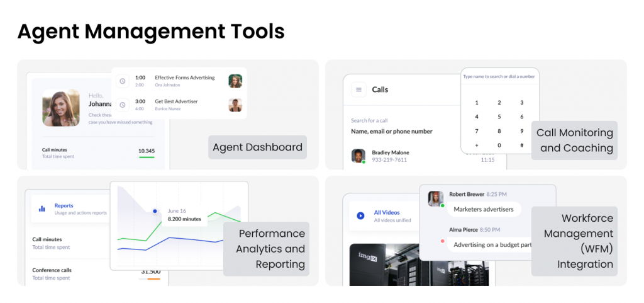Open Bradley Malone's contact avatar
This screenshot has width=644, height=303.
tap(358, 156)
